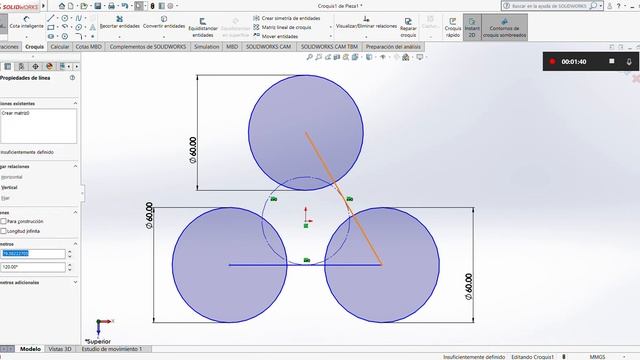Screen dimensions: 640x360
Task: Click Crear simetría de entidades
Action: click(x=287, y=18)
